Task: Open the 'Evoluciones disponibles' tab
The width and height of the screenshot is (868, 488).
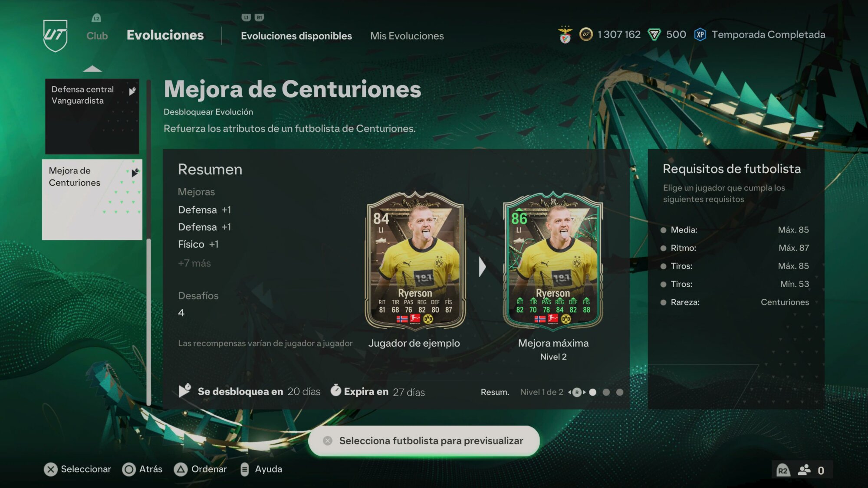Action: [x=296, y=36]
